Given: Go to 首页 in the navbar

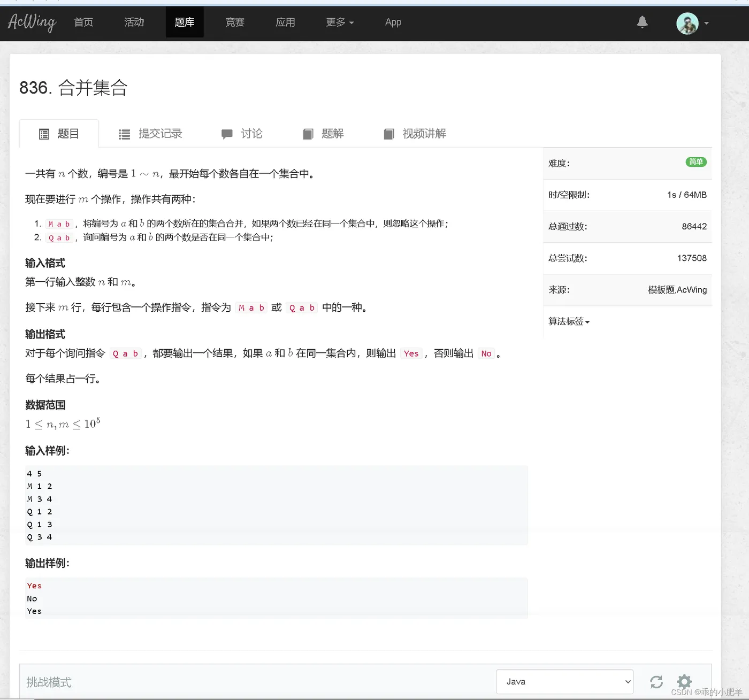Looking at the screenshot, I should click(83, 22).
